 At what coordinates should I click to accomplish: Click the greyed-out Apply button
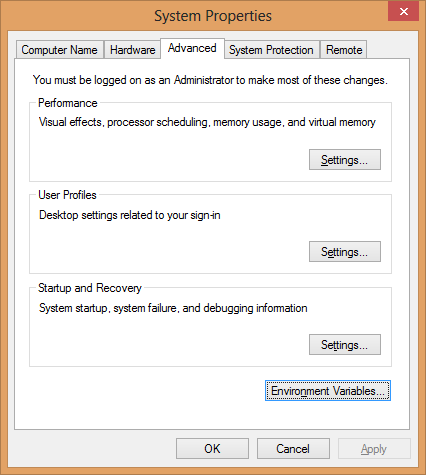click(374, 449)
